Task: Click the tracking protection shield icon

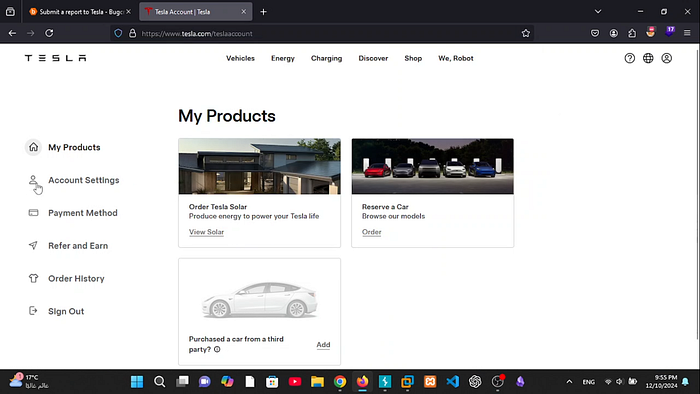Action: click(118, 33)
